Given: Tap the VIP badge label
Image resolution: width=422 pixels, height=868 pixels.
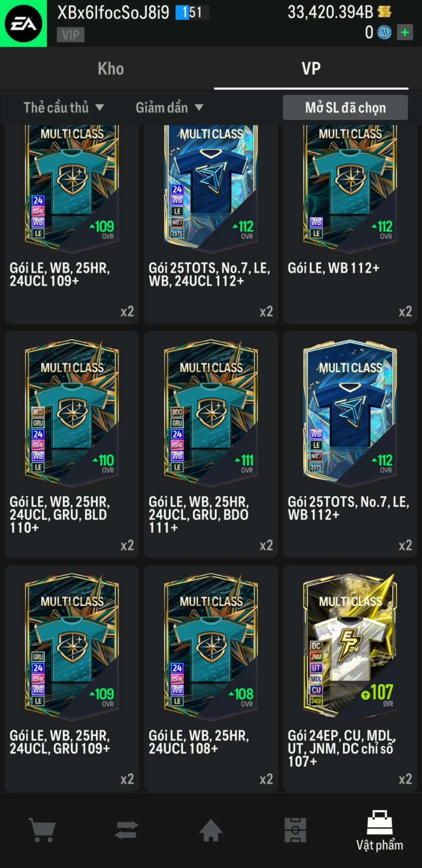Looking at the screenshot, I should (x=71, y=35).
